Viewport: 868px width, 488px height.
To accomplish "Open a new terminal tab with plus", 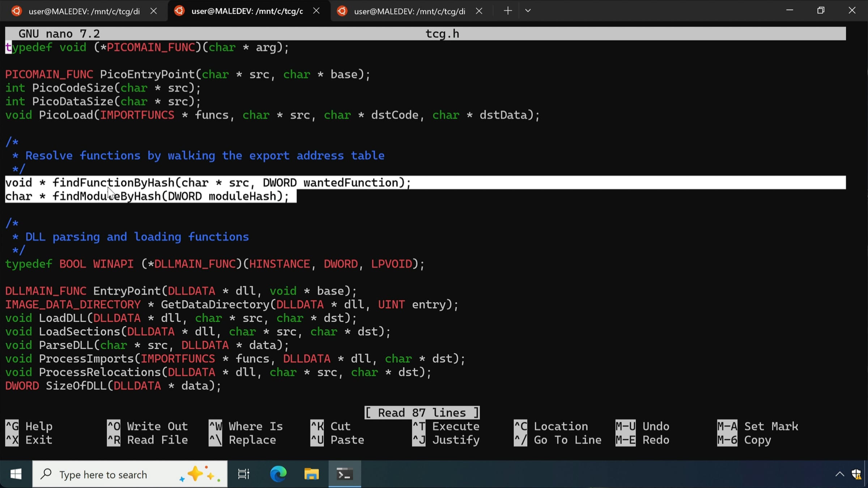I will (508, 11).
